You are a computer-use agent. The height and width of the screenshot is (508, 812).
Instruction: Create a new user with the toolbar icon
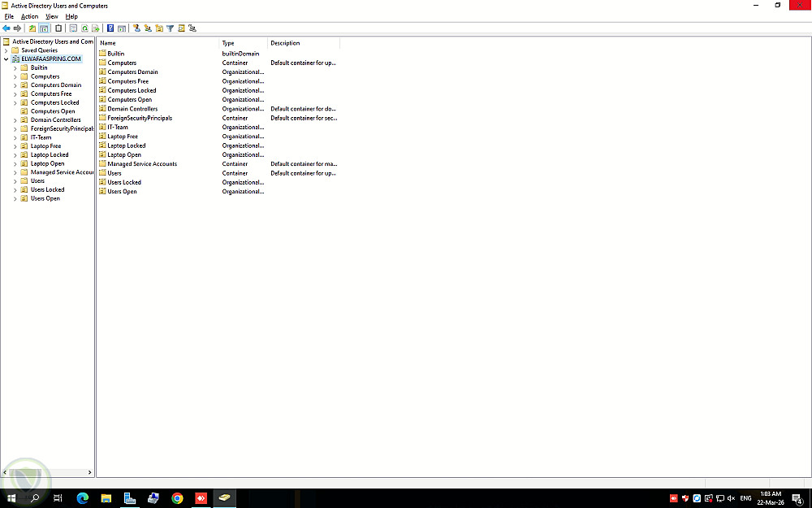point(136,28)
